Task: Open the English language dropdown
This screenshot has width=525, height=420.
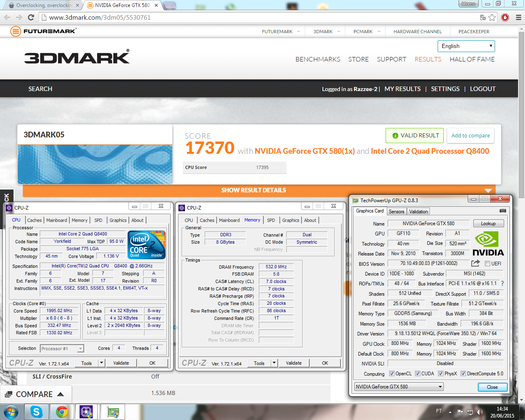Action: tap(466, 46)
